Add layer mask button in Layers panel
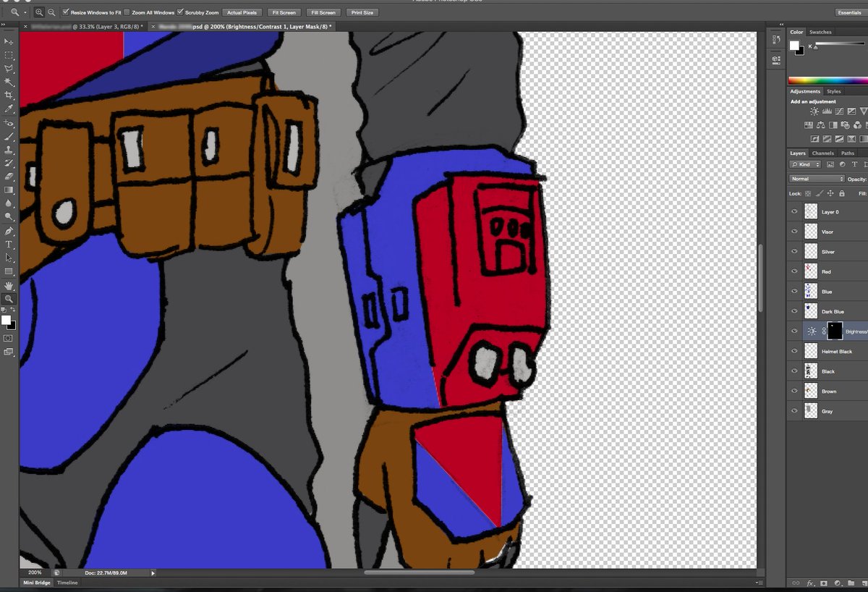 coord(823,583)
